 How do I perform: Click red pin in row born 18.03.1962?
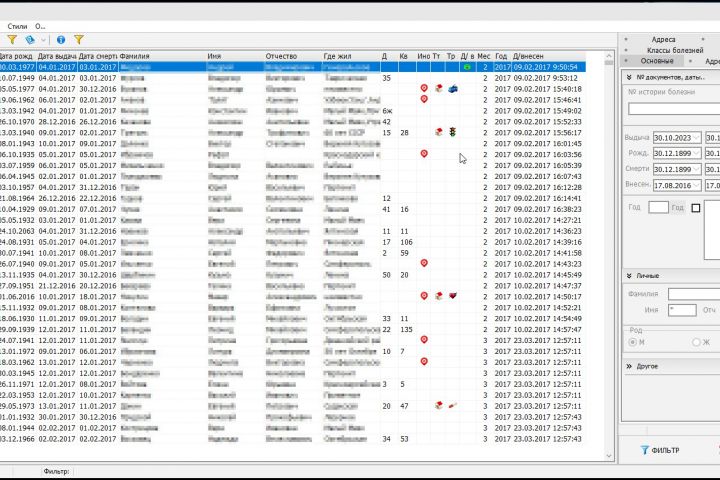click(x=424, y=362)
